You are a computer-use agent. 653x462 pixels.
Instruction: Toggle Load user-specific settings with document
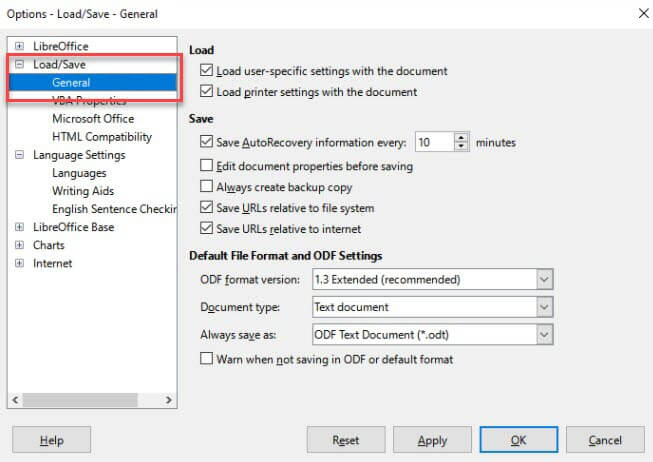point(206,70)
